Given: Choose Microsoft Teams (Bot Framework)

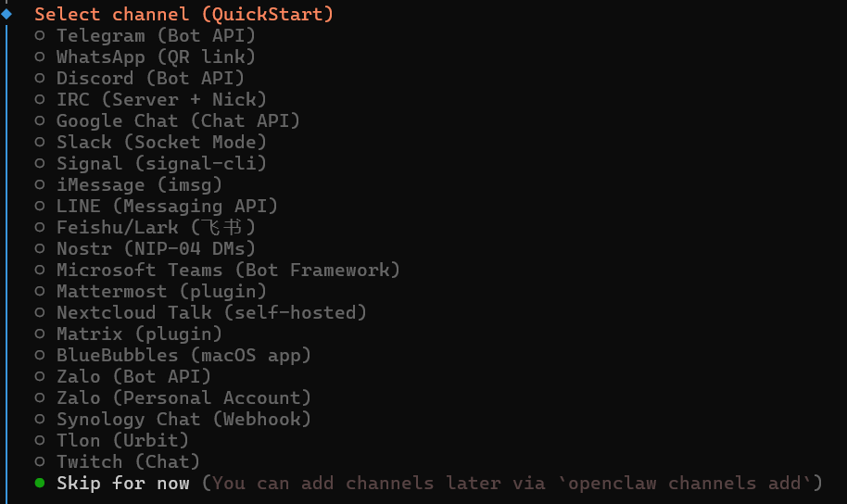Looking at the screenshot, I should click(x=228, y=271).
